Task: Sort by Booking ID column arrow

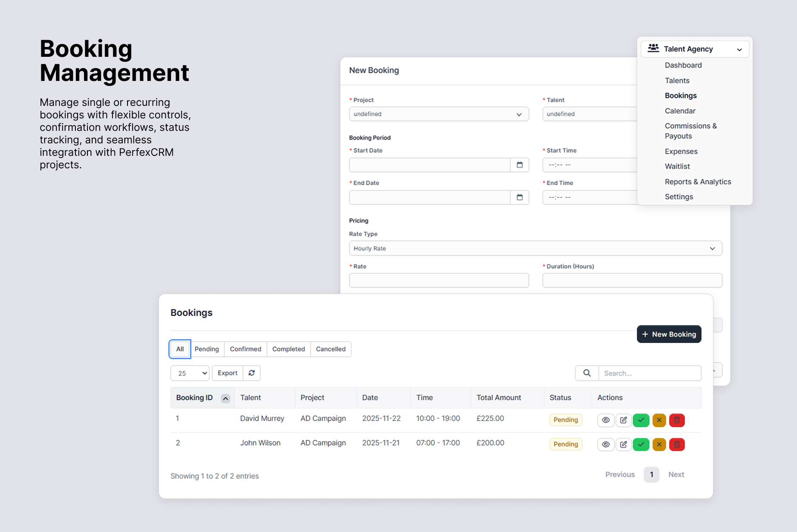Action: tap(225, 399)
